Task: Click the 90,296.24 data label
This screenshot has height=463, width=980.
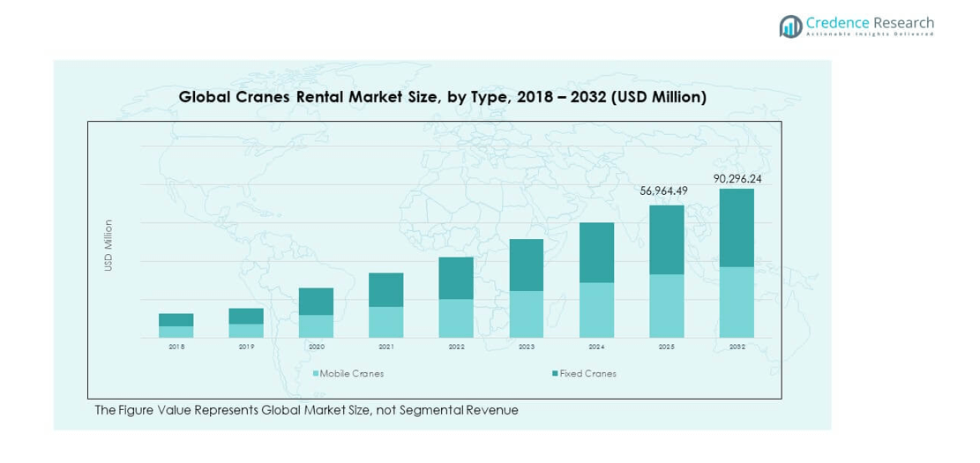Action: (x=737, y=178)
